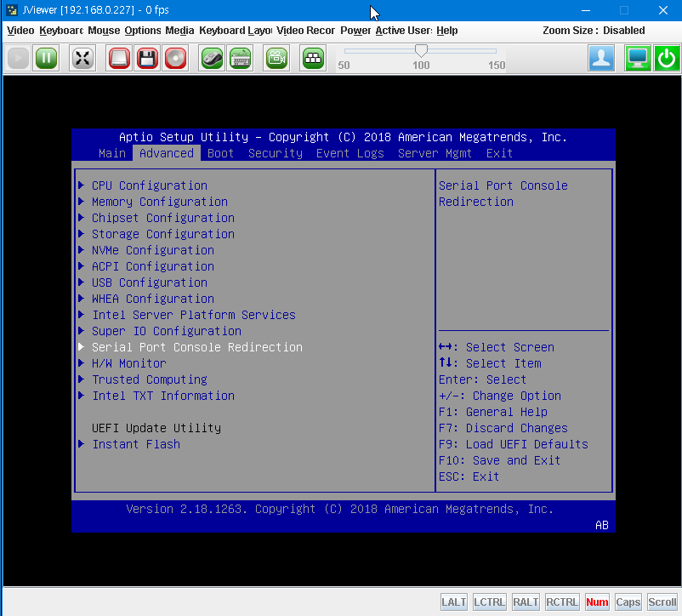
Task: Toggle the mouse display icon
Action: (212, 59)
